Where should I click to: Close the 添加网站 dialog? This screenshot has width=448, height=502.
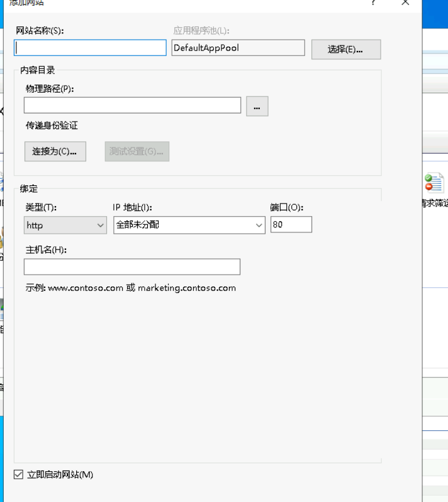coord(405,3)
